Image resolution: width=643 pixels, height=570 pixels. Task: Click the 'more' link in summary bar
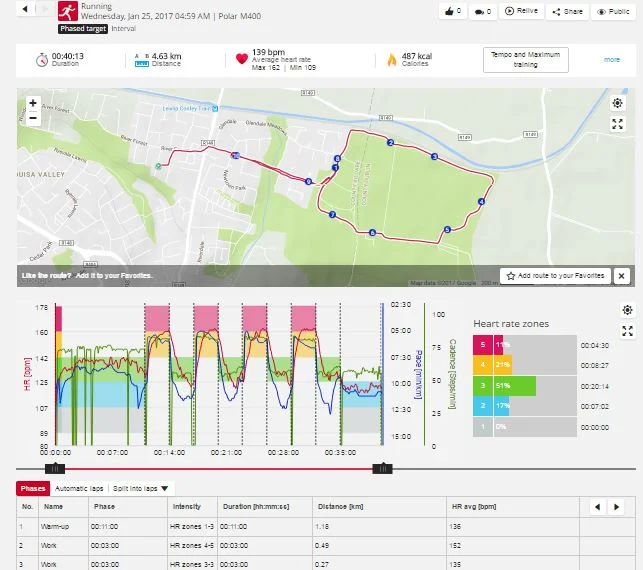[x=612, y=59]
